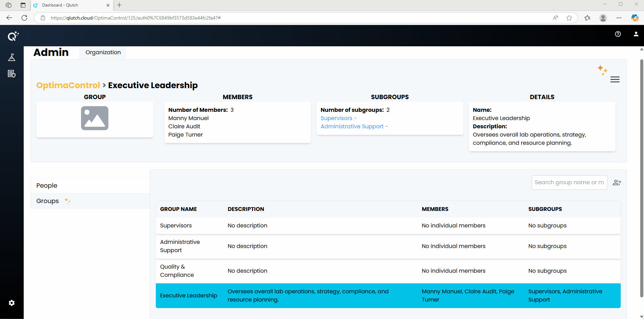Viewport: 644px width, 319px height.
Task: Click the OptimaControl breadcrumb
Action: tap(68, 85)
